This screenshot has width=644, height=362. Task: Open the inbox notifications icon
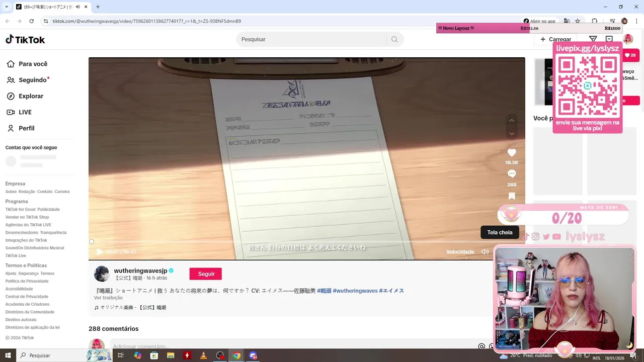[609, 39]
